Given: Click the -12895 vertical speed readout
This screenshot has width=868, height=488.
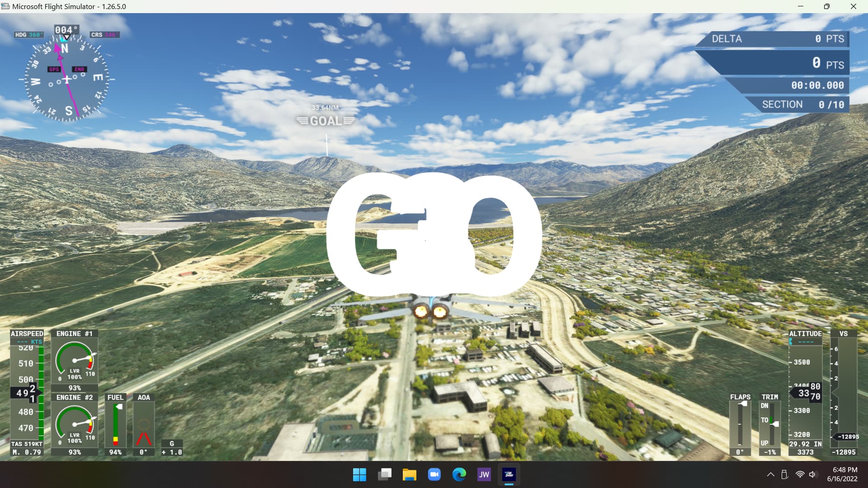Looking at the screenshot, I should tap(844, 452).
